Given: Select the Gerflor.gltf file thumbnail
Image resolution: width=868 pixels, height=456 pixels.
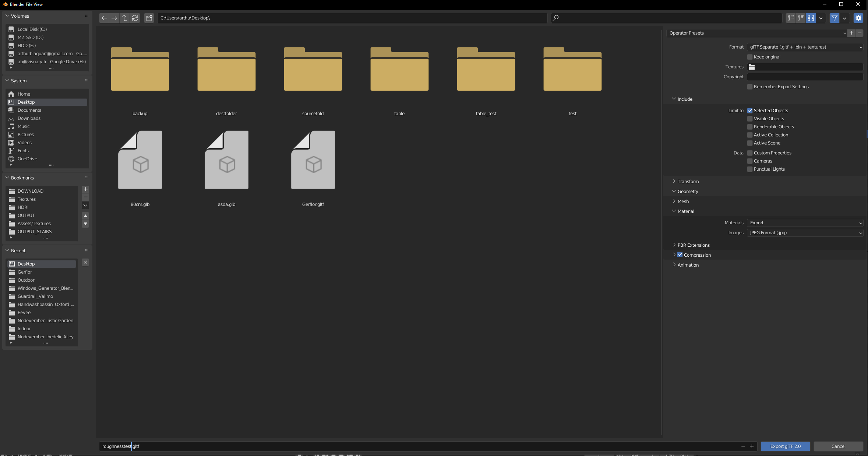Looking at the screenshot, I should 312,160.
